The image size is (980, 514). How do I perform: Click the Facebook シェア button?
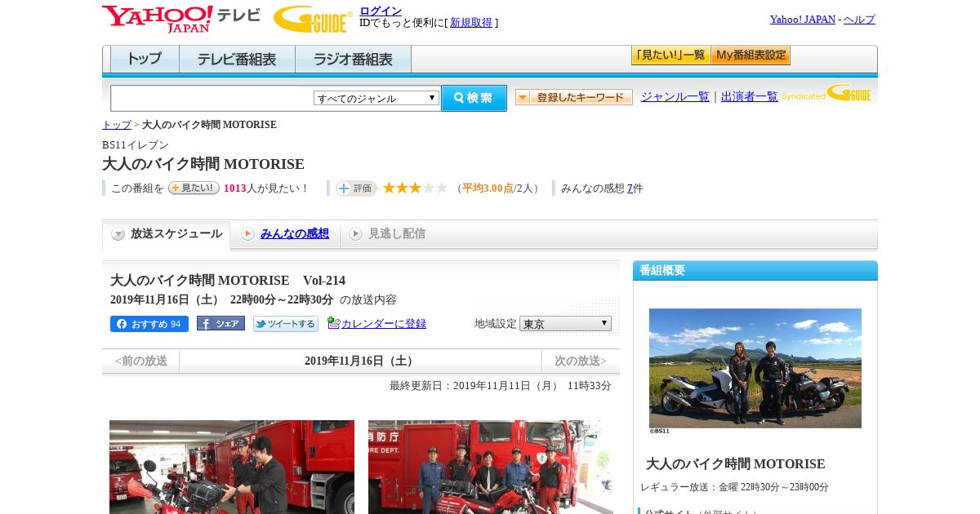pos(220,323)
